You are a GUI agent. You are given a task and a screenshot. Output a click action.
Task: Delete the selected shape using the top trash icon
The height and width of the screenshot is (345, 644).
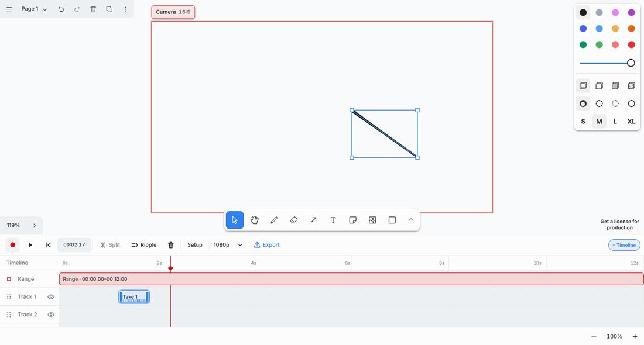click(93, 9)
